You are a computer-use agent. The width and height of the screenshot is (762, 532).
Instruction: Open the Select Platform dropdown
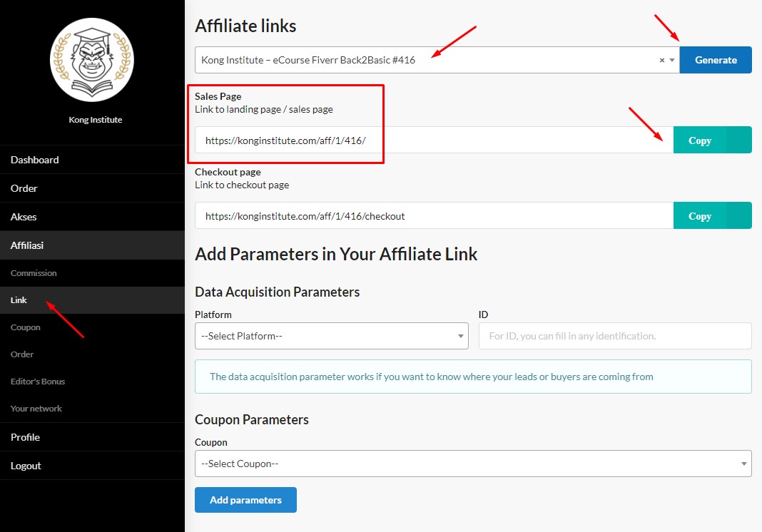[x=331, y=336]
